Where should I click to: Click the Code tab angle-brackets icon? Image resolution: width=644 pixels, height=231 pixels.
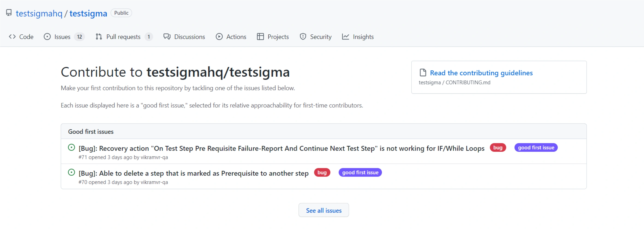coord(12,37)
